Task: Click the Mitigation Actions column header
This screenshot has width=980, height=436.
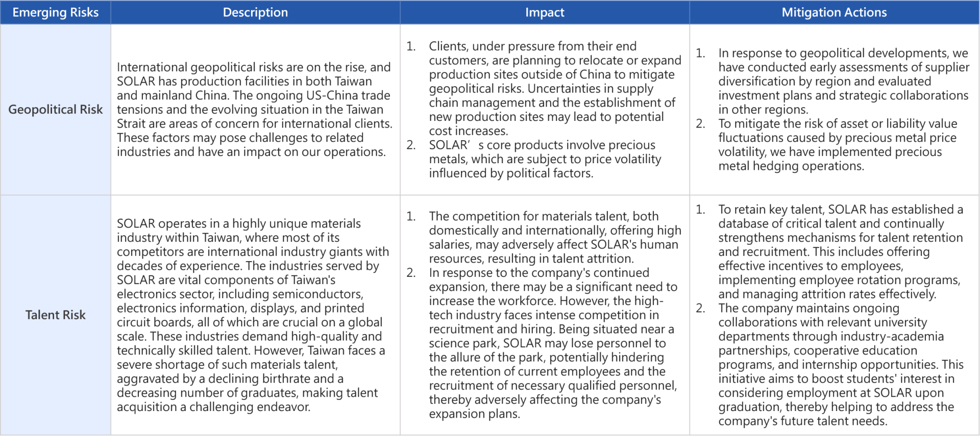Action: pyautogui.click(x=834, y=12)
